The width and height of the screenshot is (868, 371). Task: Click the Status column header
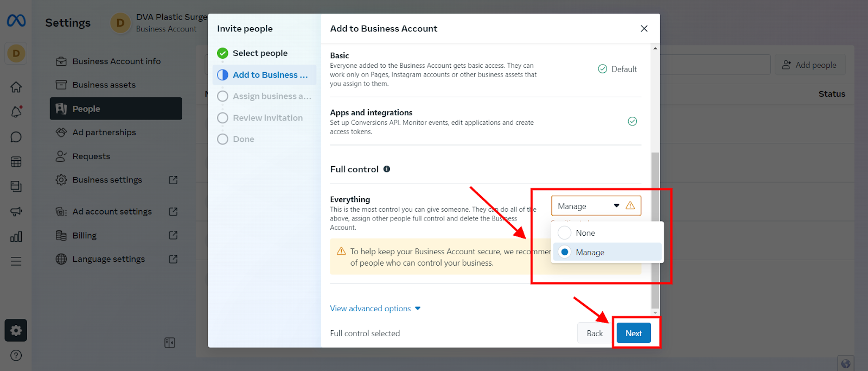pos(832,94)
